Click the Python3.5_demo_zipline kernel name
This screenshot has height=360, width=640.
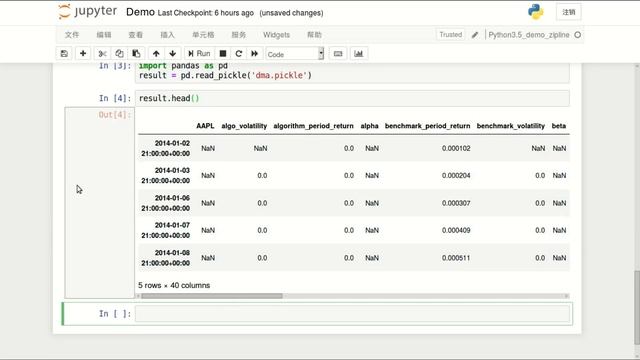click(529, 35)
